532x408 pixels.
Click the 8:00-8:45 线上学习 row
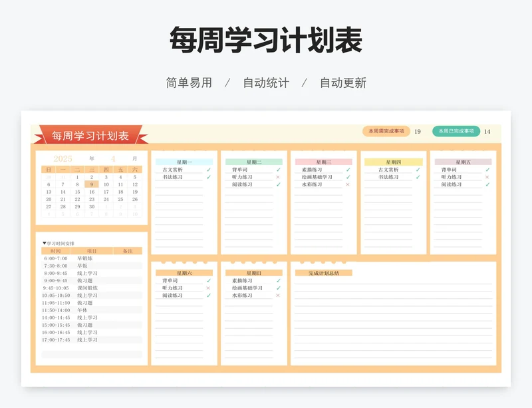(x=92, y=274)
